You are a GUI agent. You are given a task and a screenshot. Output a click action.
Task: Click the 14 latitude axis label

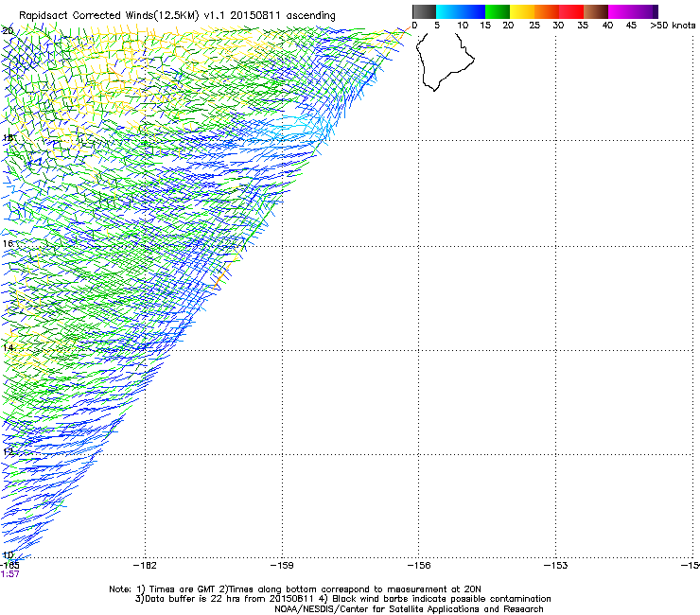pos(8,347)
